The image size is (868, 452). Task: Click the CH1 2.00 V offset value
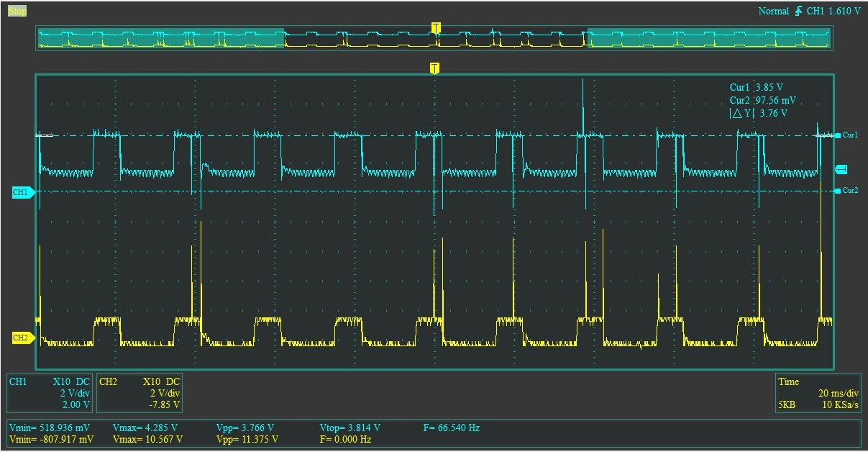(x=75, y=405)
